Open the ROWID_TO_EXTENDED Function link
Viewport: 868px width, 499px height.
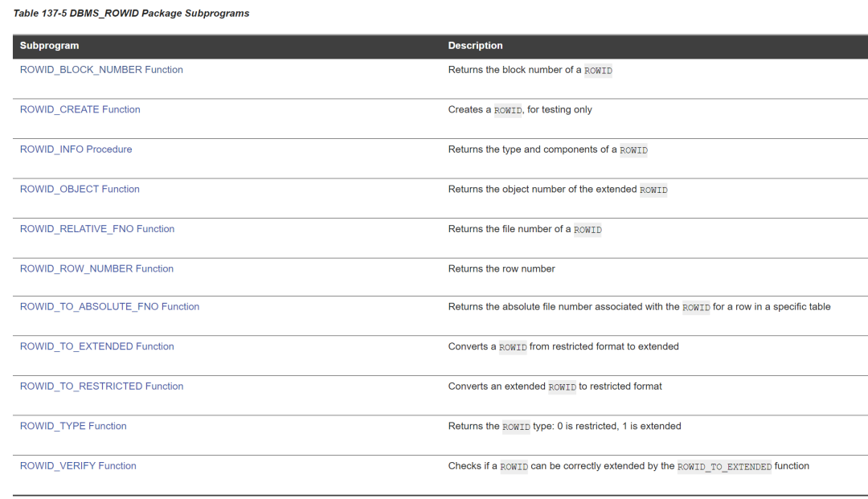click(96, 346)
